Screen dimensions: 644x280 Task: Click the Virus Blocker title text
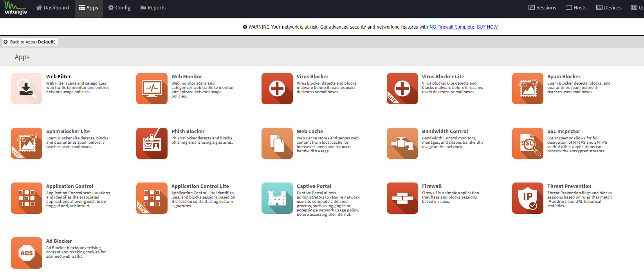[x=312, y=77]
